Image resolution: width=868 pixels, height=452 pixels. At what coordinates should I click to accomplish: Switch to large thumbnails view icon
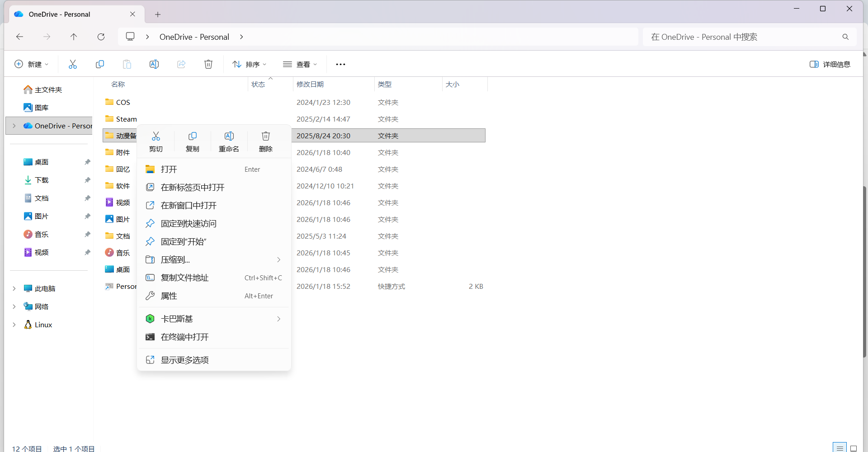pos(854,448)
